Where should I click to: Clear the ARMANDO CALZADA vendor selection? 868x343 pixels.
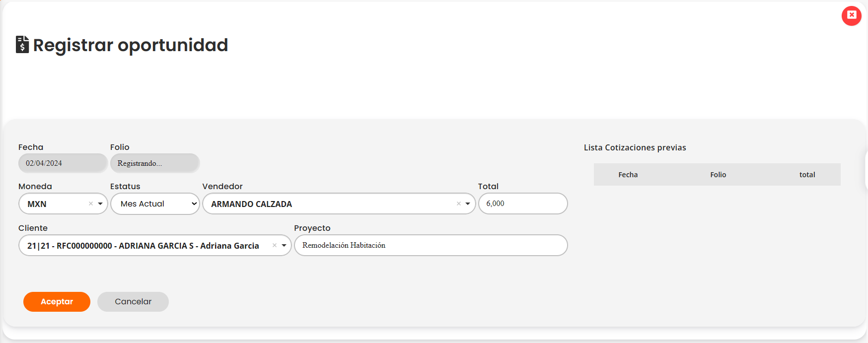(x=459, y=204)
